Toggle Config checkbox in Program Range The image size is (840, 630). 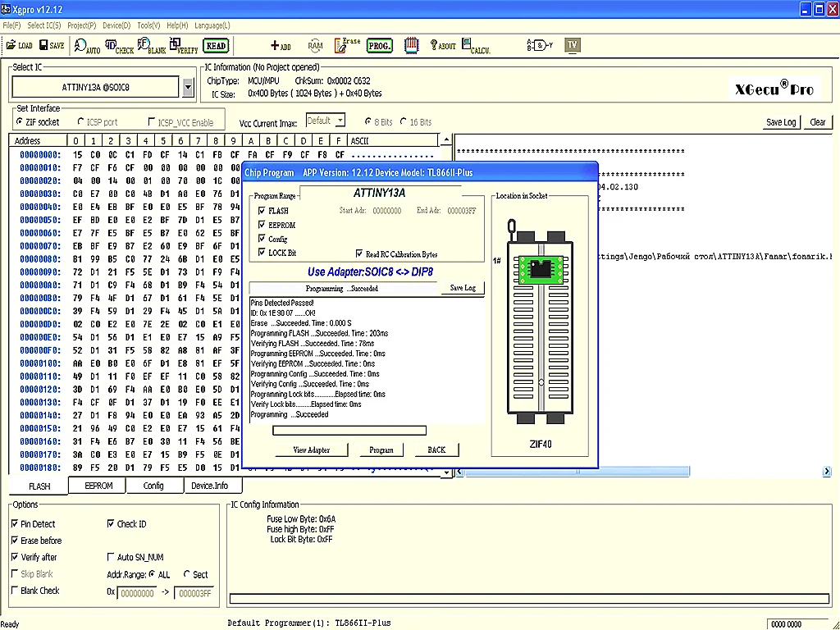click(x=262, y=239)
